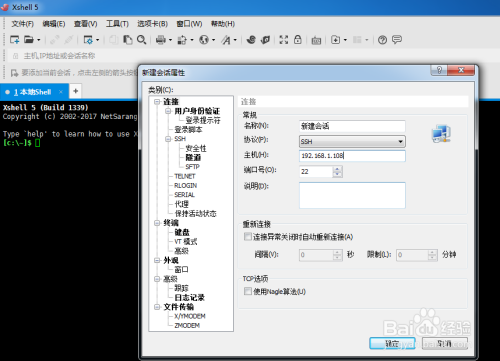500x361 pixels.
Task: Select SFTP in the category tree
Action: [x=193, y=167]
